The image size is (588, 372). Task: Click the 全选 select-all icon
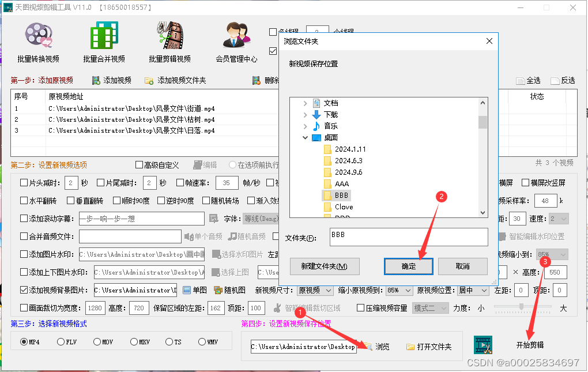point(520,81)
